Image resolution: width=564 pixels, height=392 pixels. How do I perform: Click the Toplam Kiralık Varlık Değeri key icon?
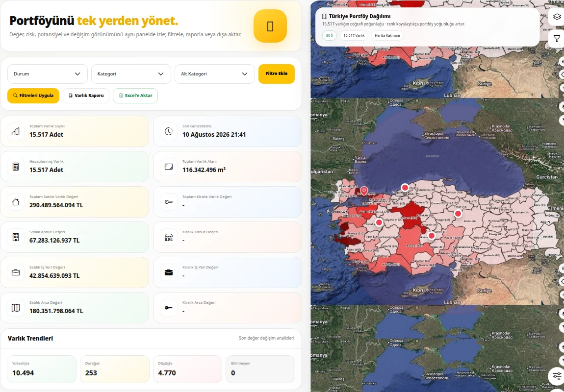(x=168, y=202)
